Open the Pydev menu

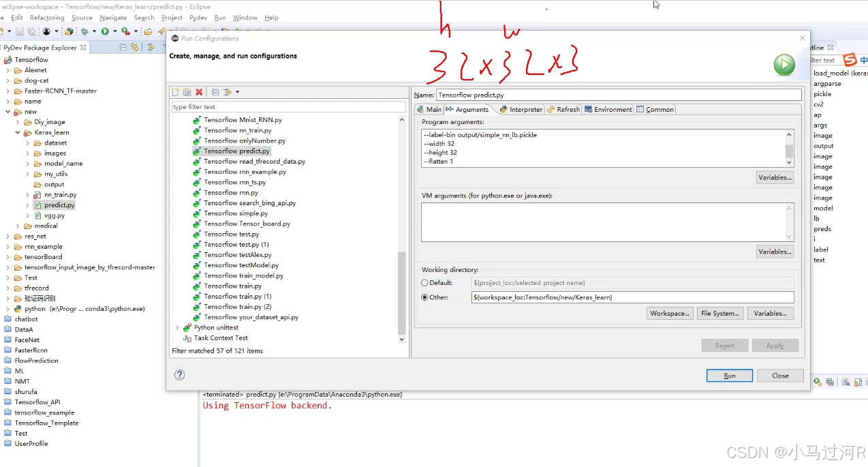tap(198, 18)
